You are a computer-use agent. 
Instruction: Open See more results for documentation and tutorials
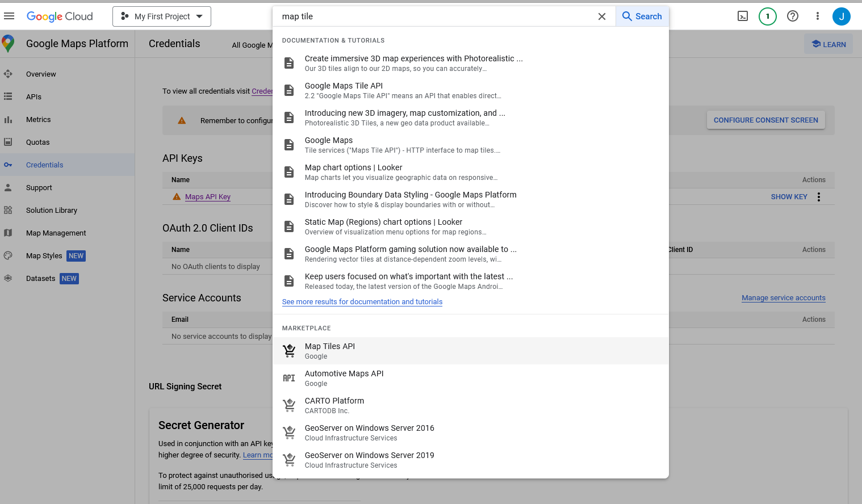(362, 302)
